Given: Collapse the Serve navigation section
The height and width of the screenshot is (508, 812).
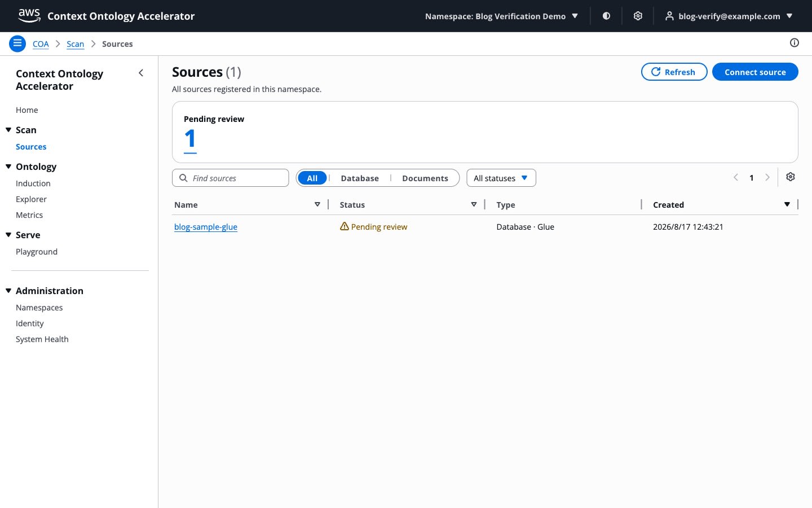Looking at the screenshot, I should tap(8, 235).
